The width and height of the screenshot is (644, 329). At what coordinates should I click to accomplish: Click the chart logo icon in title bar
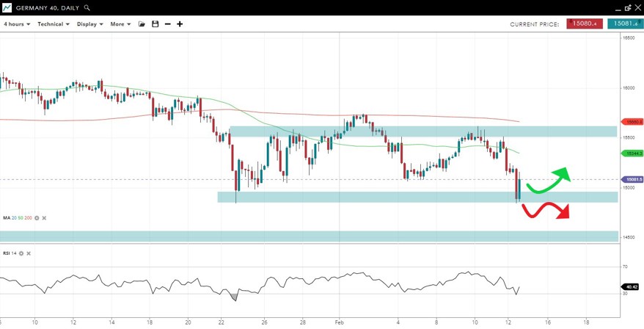tap(7, 7)
